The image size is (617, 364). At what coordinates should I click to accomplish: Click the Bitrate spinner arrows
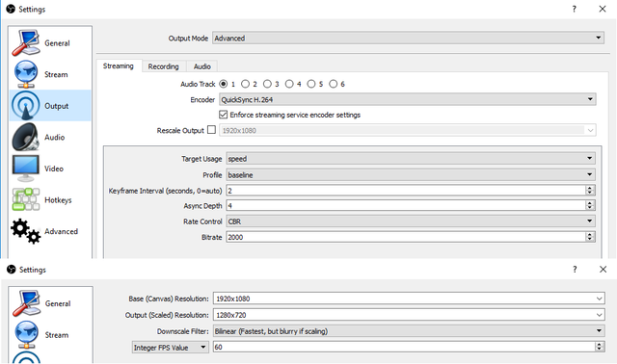coord(589,237)
